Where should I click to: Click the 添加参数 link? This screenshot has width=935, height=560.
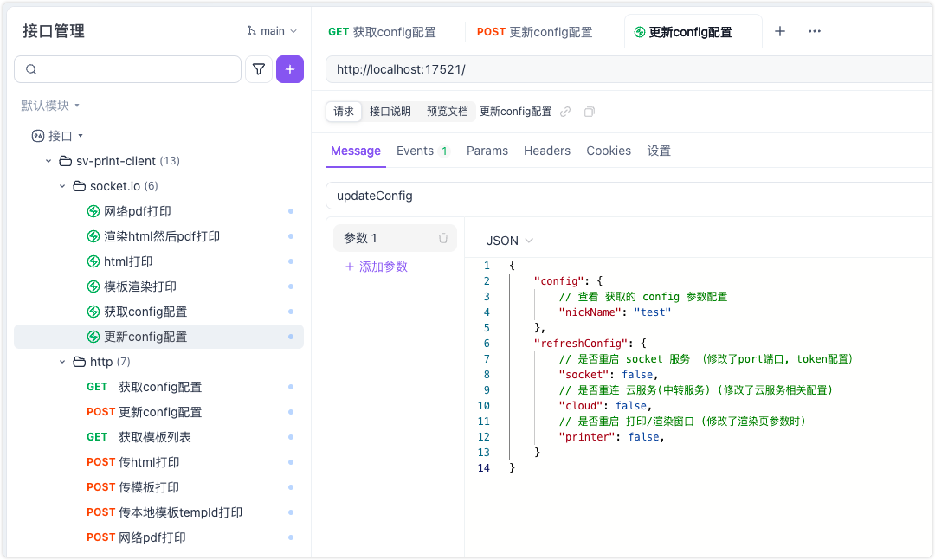click(x=377, y=267)
